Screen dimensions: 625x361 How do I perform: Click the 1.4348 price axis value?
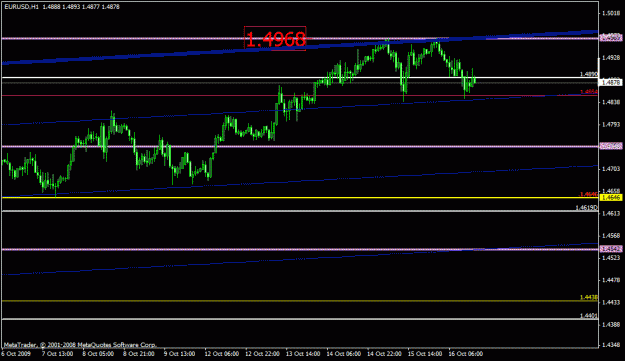click(611, 345)
